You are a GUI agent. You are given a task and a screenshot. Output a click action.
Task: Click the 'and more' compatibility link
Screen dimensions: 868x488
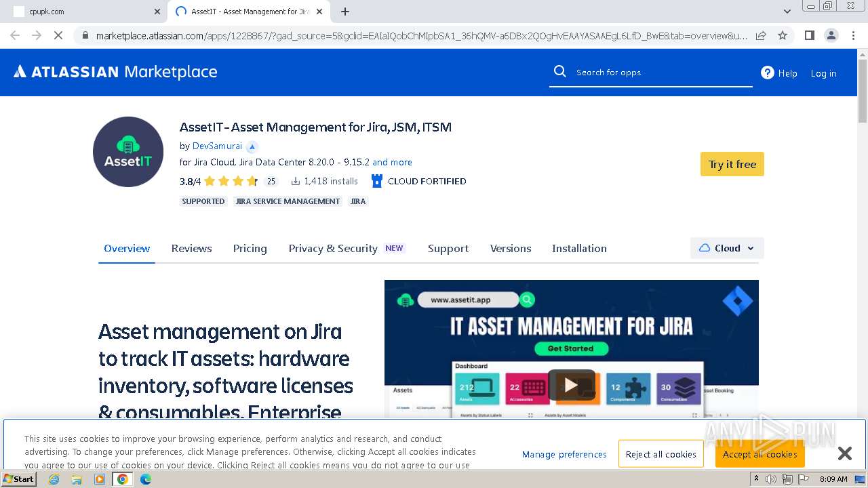tap(392, 162)
